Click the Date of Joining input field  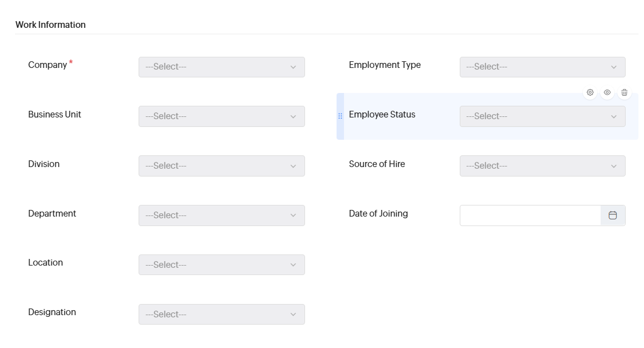coord(530,215)
